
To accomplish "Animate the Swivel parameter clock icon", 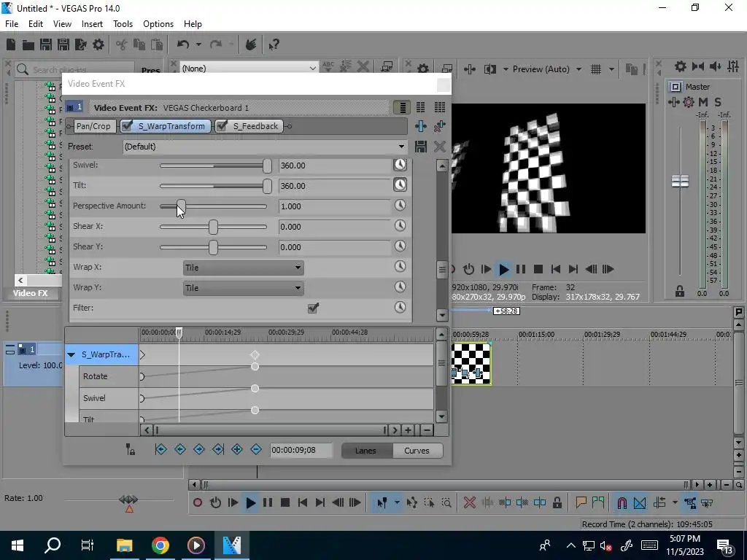I will (400, 165).
